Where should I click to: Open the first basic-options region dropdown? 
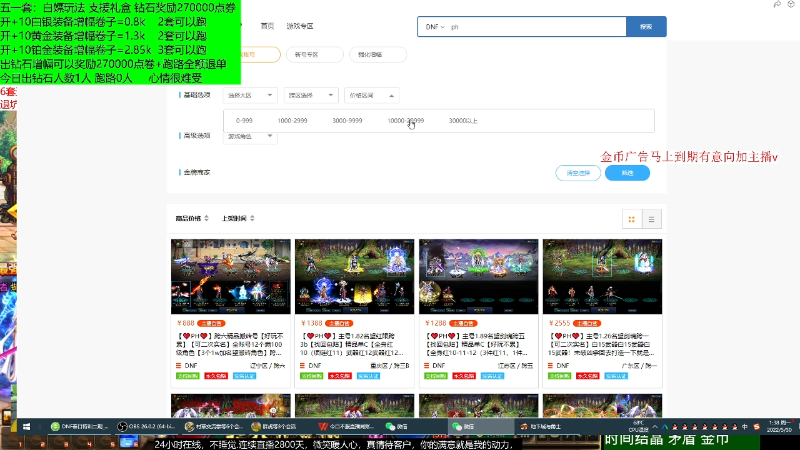(250, 95)
